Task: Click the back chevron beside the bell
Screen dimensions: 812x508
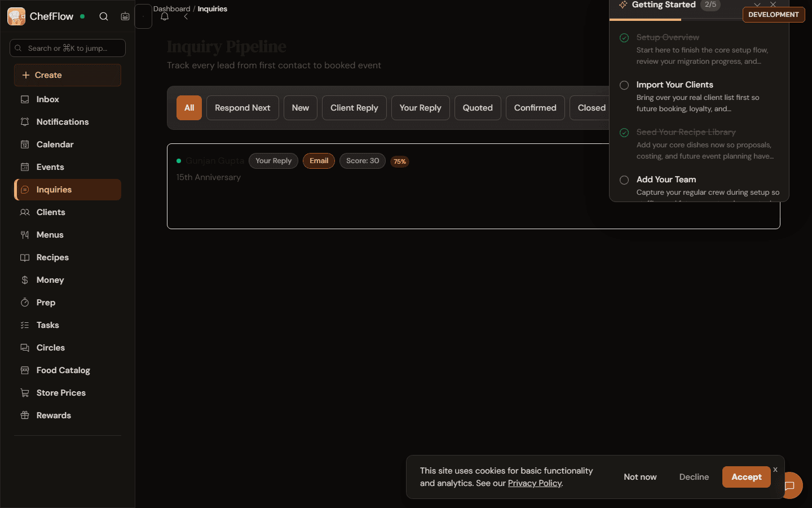Action: click(x=186, y=16)
